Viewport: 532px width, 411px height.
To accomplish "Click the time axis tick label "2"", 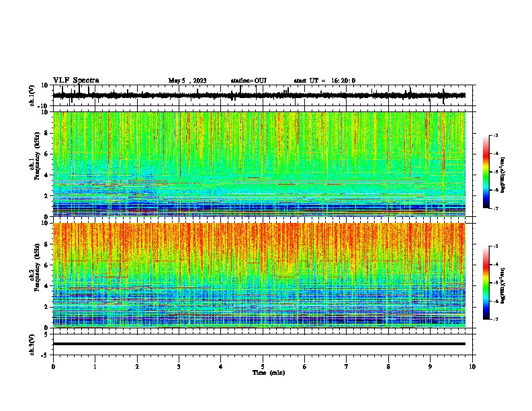I will [x=137, y=367].
